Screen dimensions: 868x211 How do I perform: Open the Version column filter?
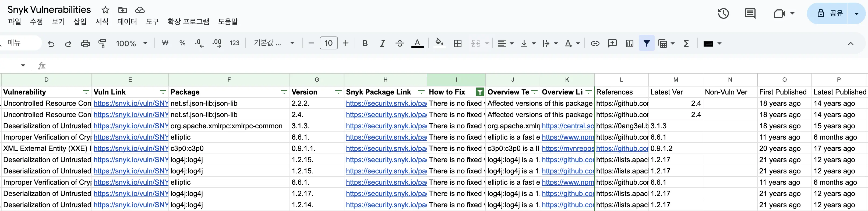click(x=338, y=92)
